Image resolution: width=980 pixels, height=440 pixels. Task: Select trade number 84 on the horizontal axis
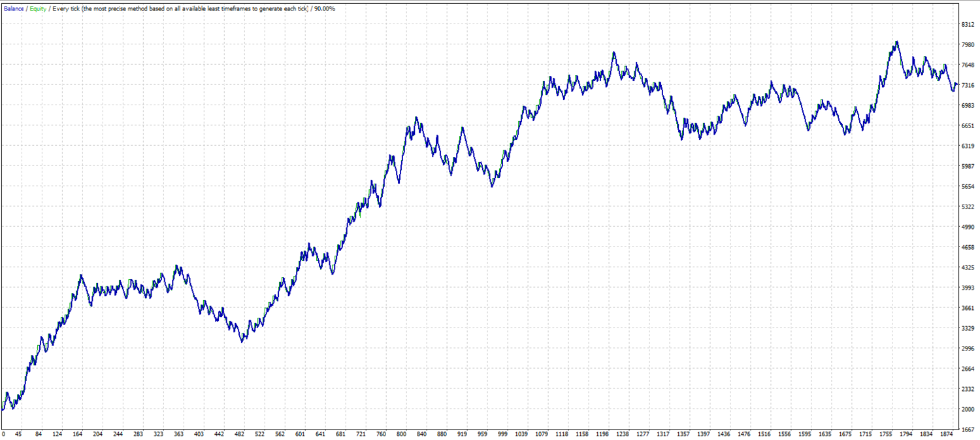[x=39, y=434]
